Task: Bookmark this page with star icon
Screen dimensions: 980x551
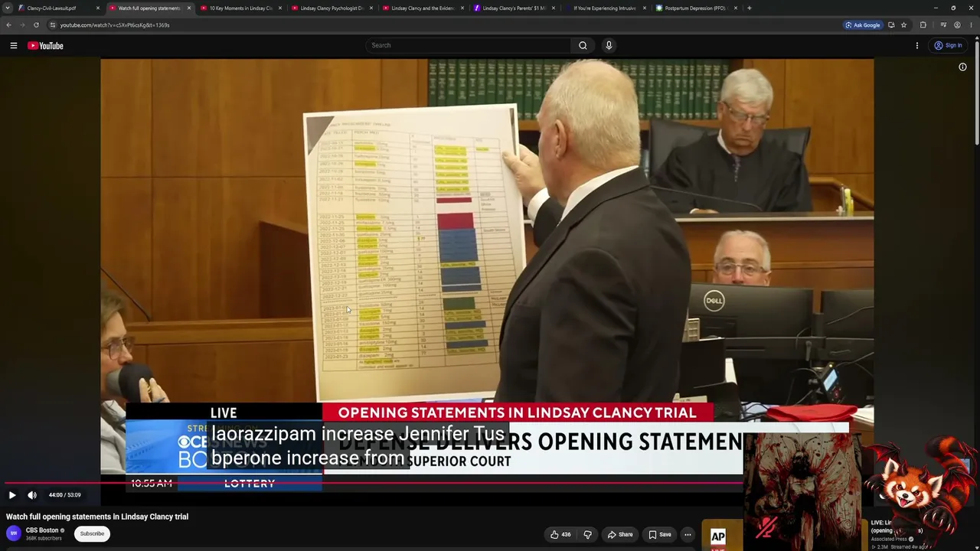Action: (x=904, y=25)
